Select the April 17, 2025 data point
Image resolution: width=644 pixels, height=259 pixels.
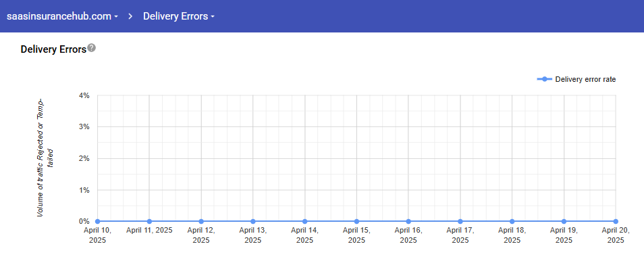460,221
